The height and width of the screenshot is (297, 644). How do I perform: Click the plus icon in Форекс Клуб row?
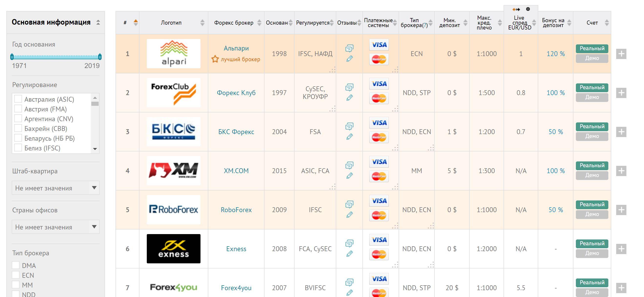coord(621,93)
